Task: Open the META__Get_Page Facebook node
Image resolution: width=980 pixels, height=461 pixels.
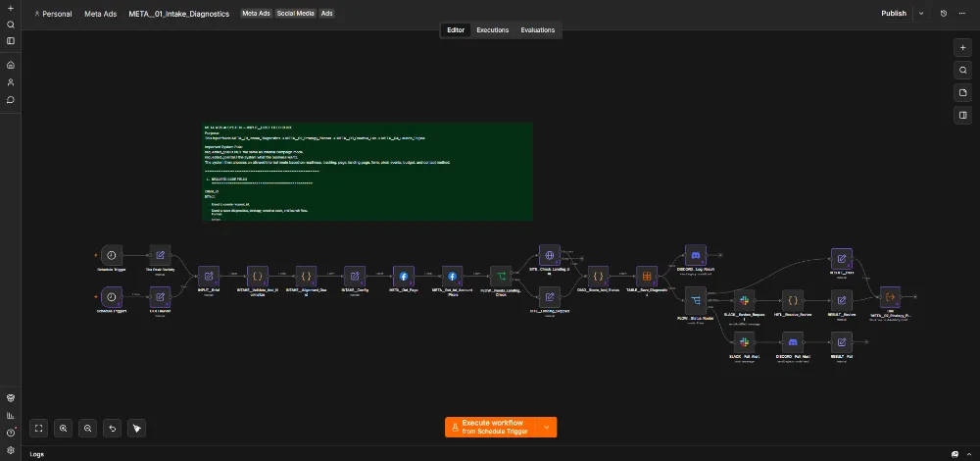Action: pyautogui.click(x=404, y=276)
